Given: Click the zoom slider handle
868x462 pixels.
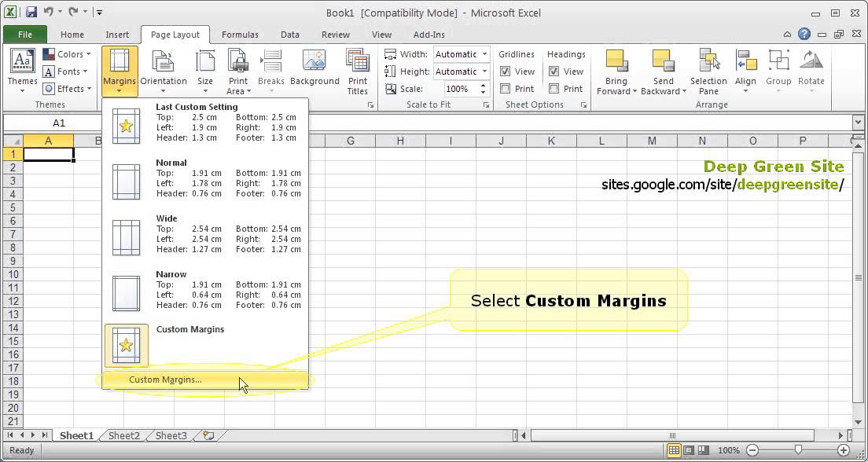Looking at the screenshot, I should [798, 450].
